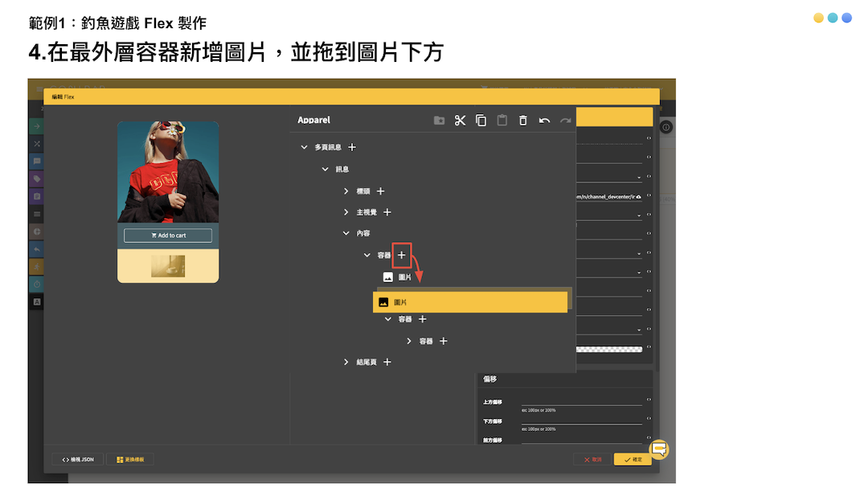Expand the innermost collapsed 容器 node
Image resolution: width=868 pixels, height=492 pixels.
[x=409, y=341]
